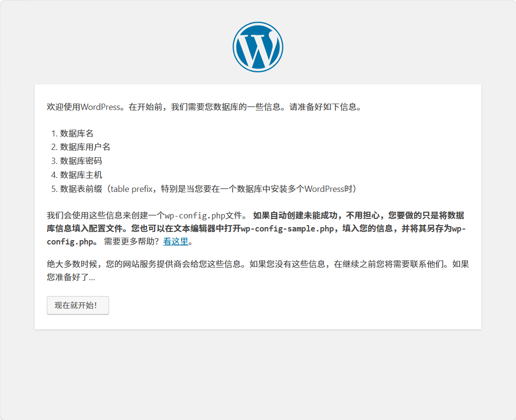This screenshot has width=516, height=420.
Task: Select list item 数据表前缀 (table prefix)
Action: 208,189
